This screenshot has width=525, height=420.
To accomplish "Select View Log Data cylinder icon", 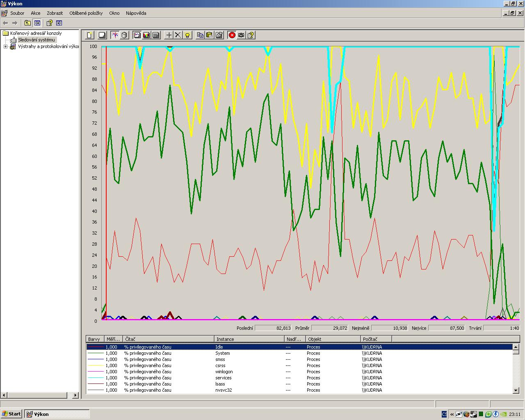I will coord(124,35).
